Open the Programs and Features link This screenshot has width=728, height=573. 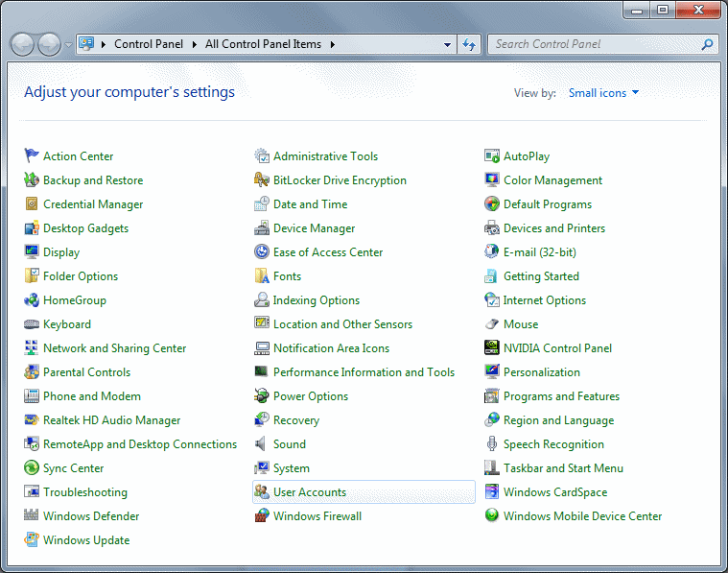pos(561,396)
